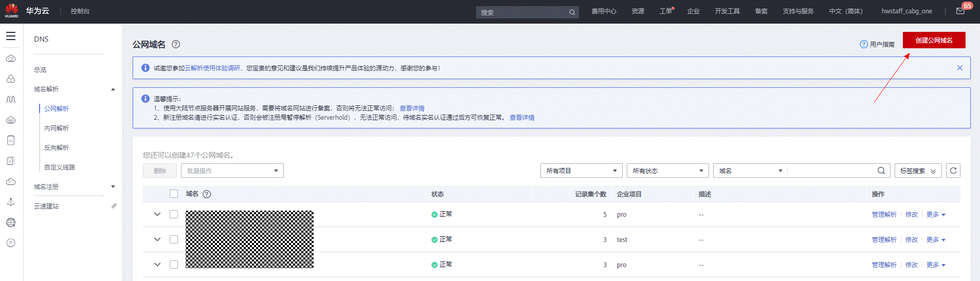
Task: Click 管理解析 link in the first row
Action: (x=884, y=215)
